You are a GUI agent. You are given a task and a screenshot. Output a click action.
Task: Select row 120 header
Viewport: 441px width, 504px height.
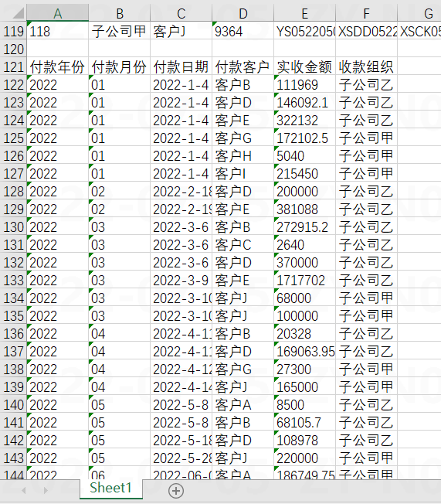[13, 49]
